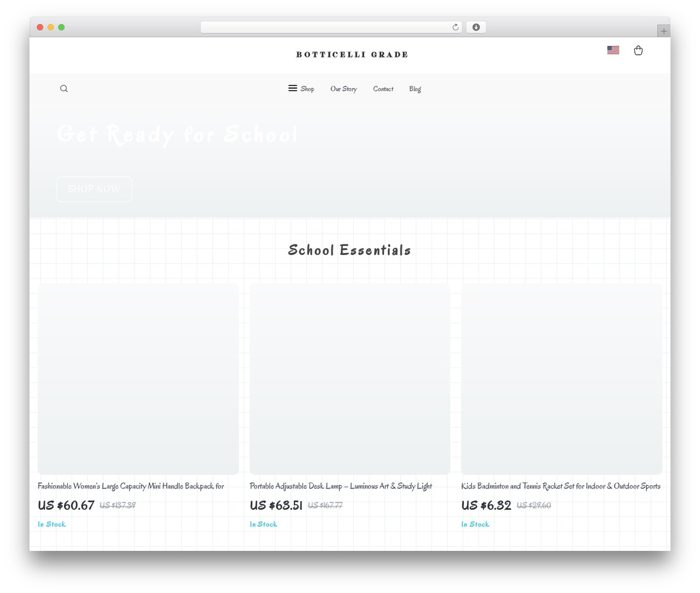Visit the Blog page
The width and height of the screenshot is (700, 593).
[415, 89]
